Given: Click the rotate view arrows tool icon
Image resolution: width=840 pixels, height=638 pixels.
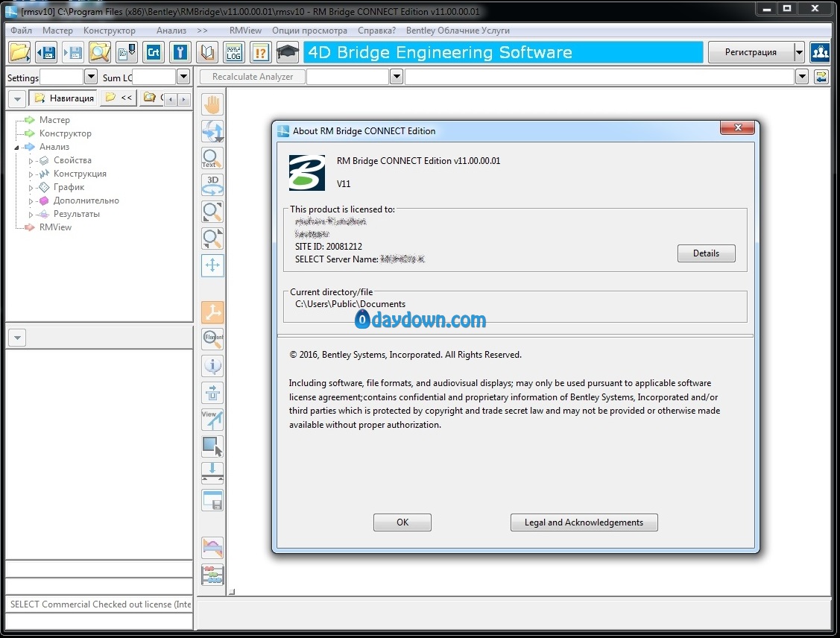Looking at the screenshot, I should pos(212,131).
